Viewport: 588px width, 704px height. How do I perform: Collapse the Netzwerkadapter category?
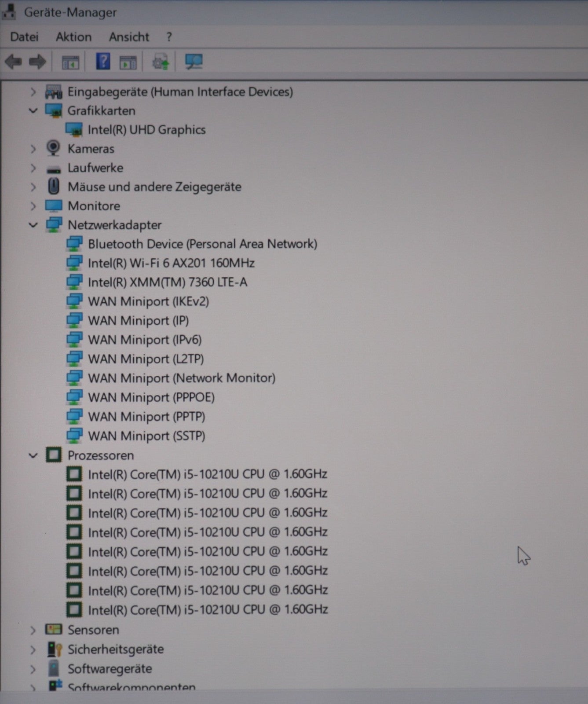(33, 225)
